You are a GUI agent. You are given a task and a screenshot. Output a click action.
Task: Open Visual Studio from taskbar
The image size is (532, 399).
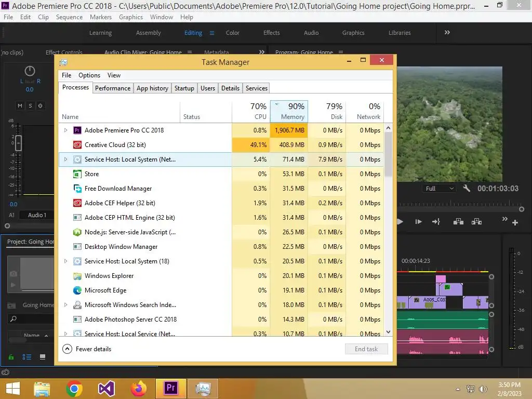point(107,389)
